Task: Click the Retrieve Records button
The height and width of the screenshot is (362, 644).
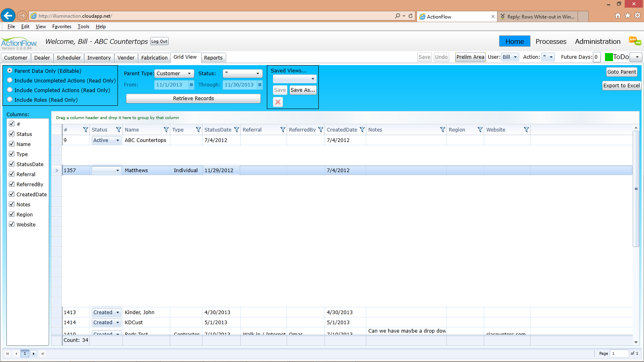Action: tap(193, 99)
